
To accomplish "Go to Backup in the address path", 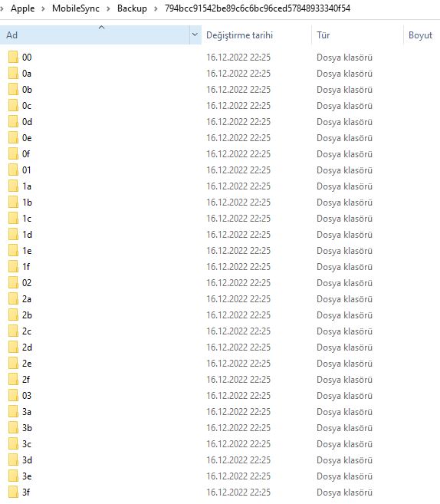I will [x=132, y=8].
